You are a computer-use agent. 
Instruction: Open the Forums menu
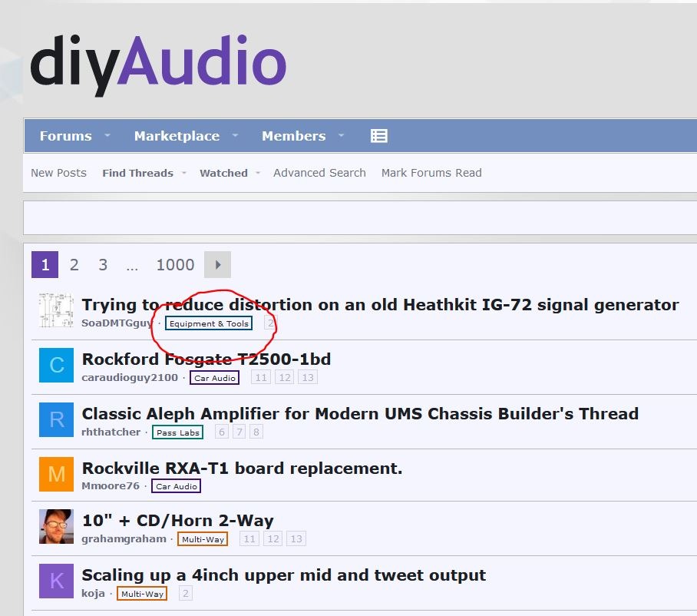[66, 136]
